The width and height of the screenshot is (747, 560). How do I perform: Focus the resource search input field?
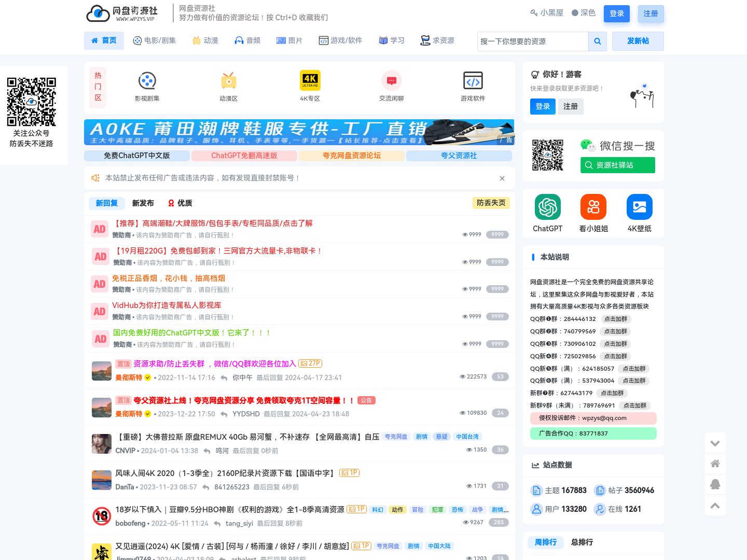pyautogui.click(x=533, y=41)
